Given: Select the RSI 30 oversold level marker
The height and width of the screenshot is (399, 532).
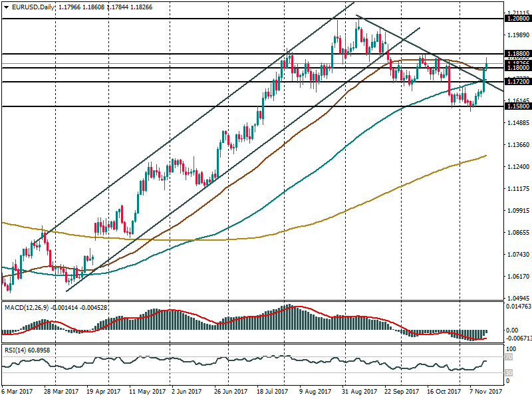Looking at the screenshot, I should 509,372.
